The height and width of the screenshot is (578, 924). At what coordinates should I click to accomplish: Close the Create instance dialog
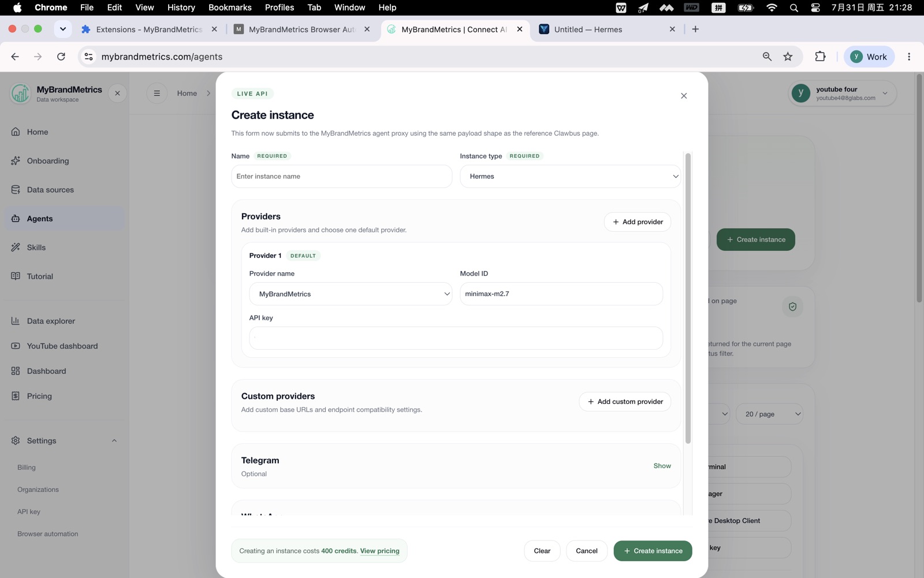click(684, 96)
